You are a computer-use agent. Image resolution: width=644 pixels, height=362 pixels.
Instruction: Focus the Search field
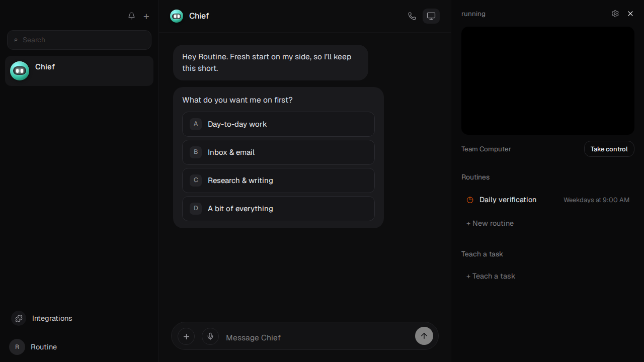point(79,40)
